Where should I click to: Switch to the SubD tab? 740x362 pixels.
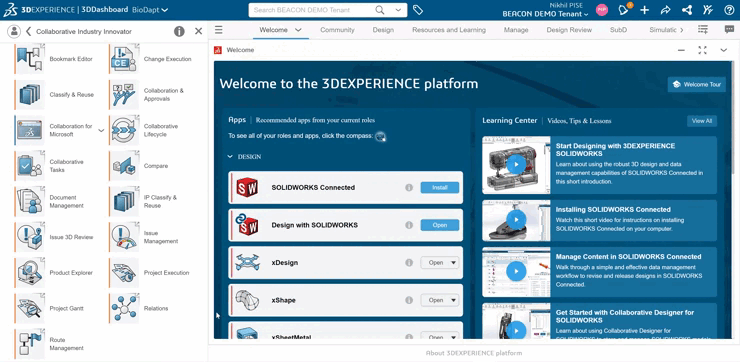click(618, 30)
